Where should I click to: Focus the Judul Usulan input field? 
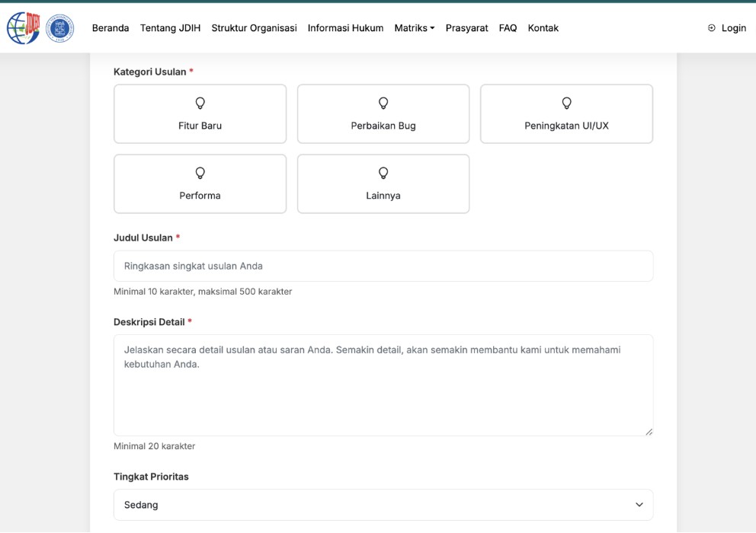pyautogui.click(x=383, y=266)
